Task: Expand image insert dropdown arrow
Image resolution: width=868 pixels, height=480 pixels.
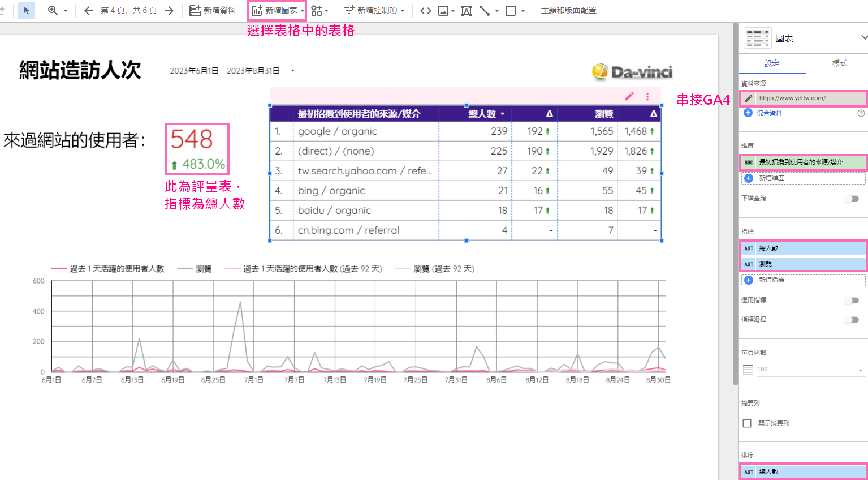Action: pyautogui.click(x=453, y=11)
